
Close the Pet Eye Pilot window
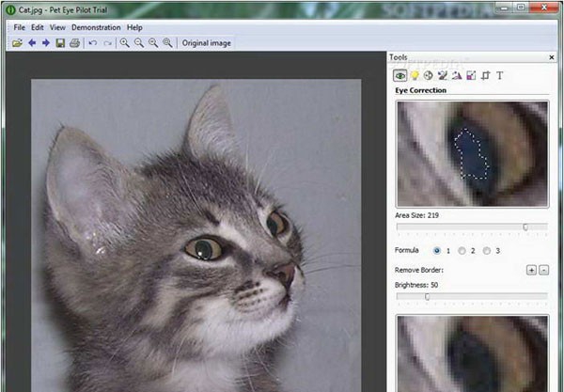click(x=544, y=7)
